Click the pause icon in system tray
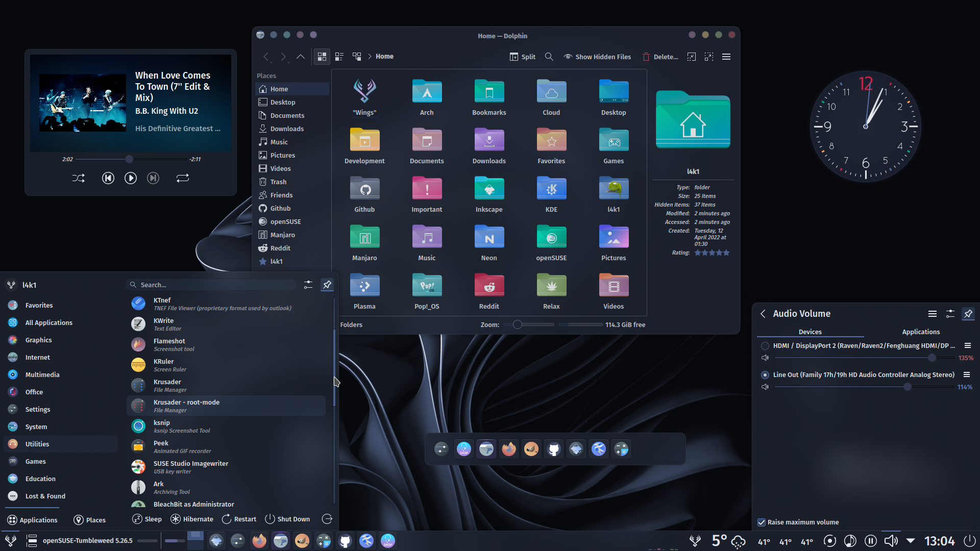This screenshot has height=551, width=980. pyautogui.click(x=871, y=541)
